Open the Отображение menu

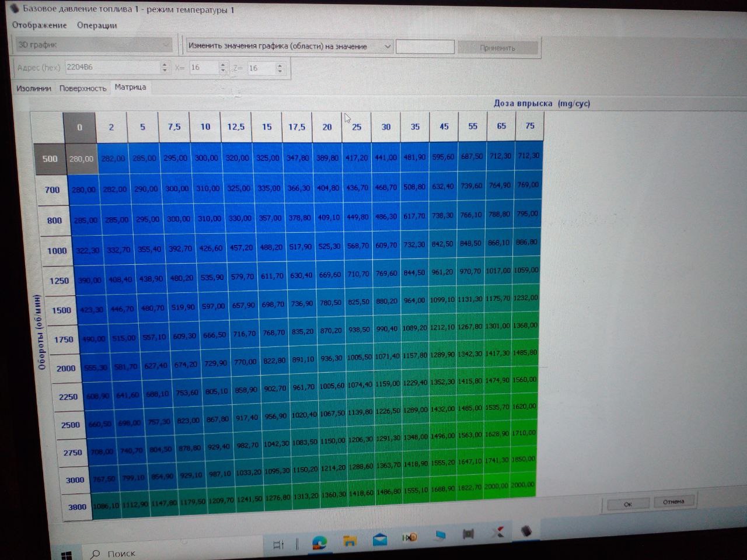coord(39,25)
